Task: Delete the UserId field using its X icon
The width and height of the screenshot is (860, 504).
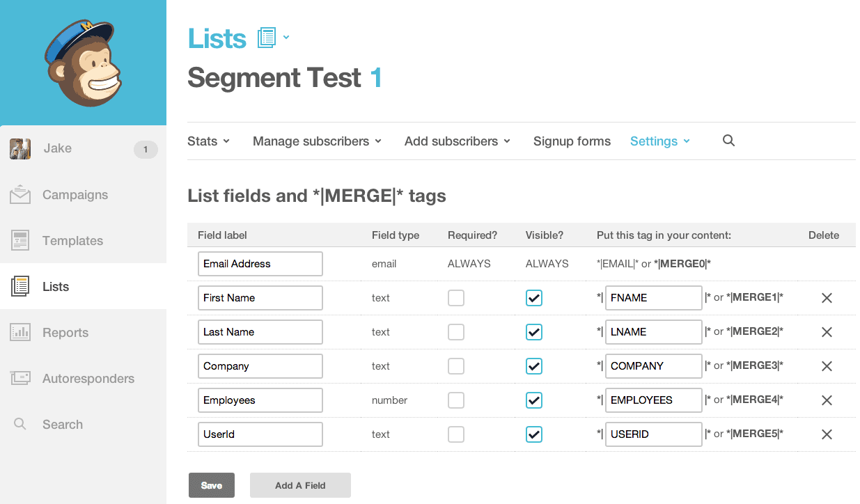Action: point(827,434)
